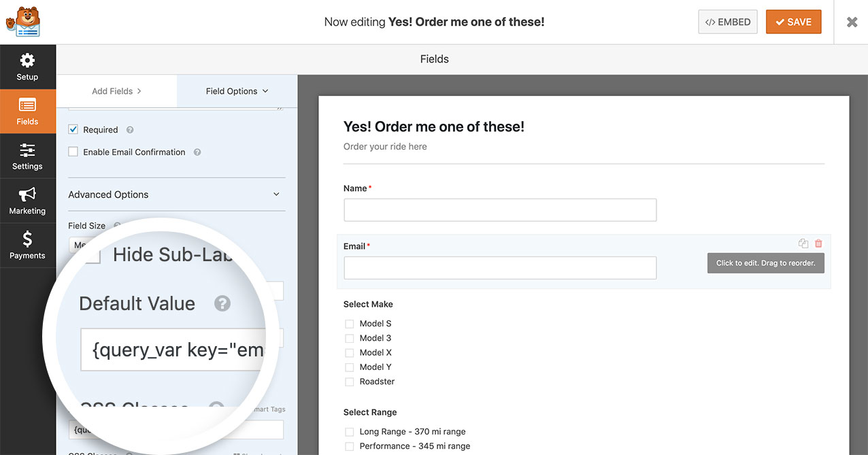Save the form with Save button
This screenshot has width=868, height=455.
(793, 22)
